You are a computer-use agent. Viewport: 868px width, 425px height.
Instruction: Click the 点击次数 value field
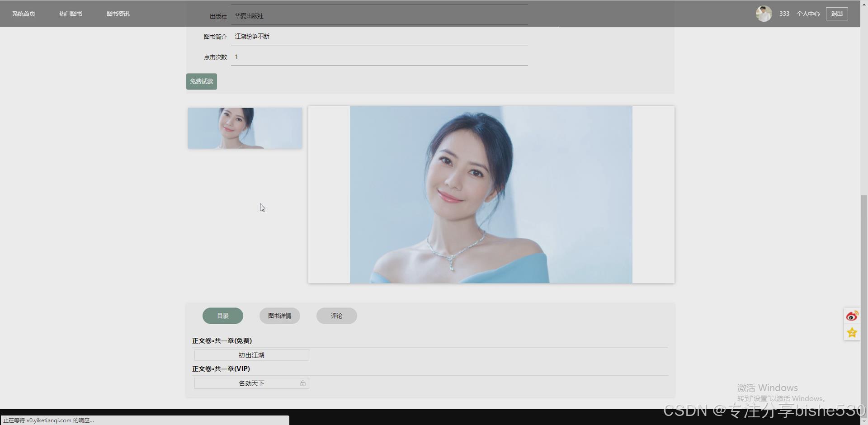[x=379, y=57]
